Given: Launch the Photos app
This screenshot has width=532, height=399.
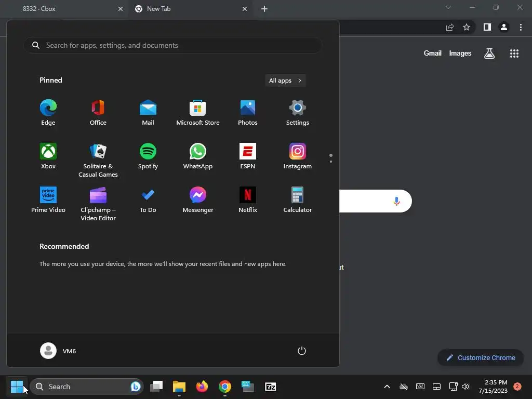Looking at the screenshot, I should click(248, 112).
